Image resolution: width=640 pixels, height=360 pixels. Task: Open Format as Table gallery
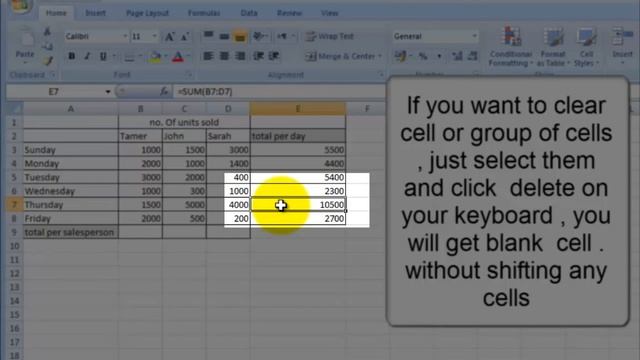coord(553,46)
